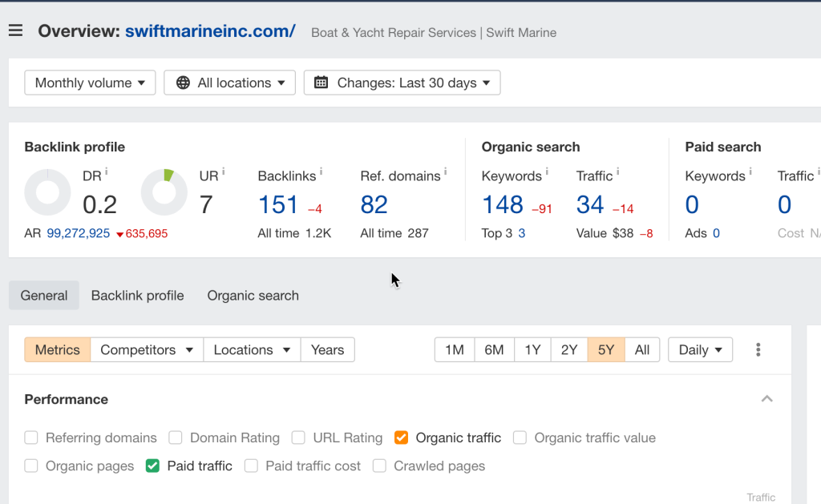The width and height of the screenshot is (821, 504).
Task: Open the Daily interval dropdown
Action: 700,350
